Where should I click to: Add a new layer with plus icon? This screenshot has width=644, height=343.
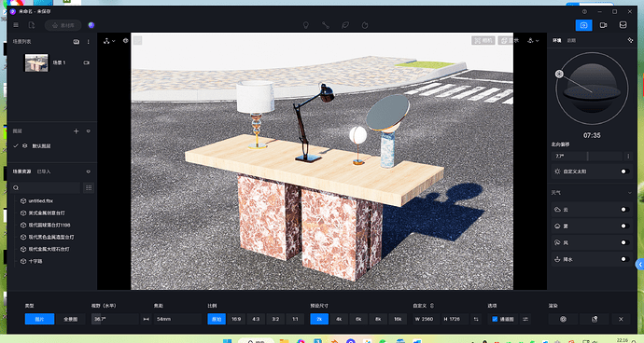[76, 130]
